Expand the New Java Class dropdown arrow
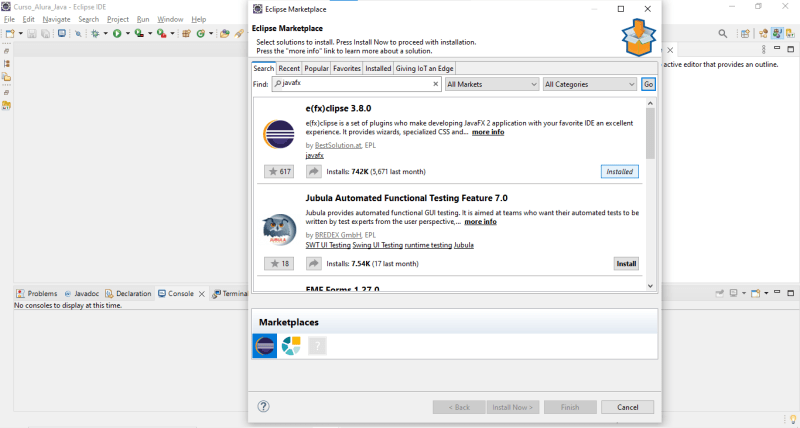 (211, 34)
